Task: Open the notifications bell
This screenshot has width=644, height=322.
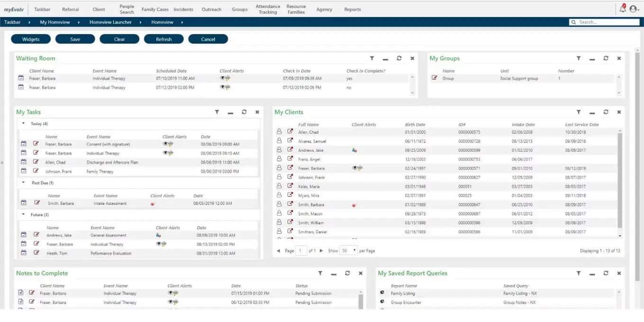Action: (622, 8)
